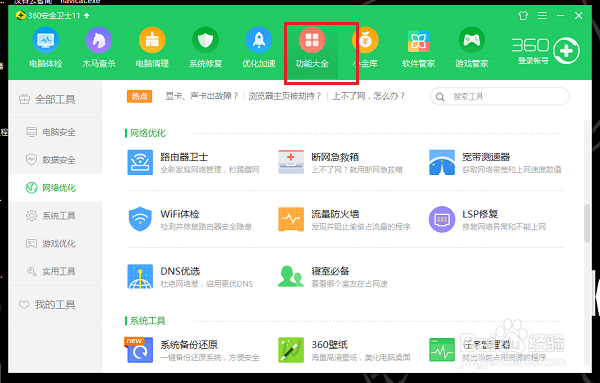600x383 pixels.
Task: Click the upgrade arrow next to 360安全卫士11
Action: (x=86, y=15)
